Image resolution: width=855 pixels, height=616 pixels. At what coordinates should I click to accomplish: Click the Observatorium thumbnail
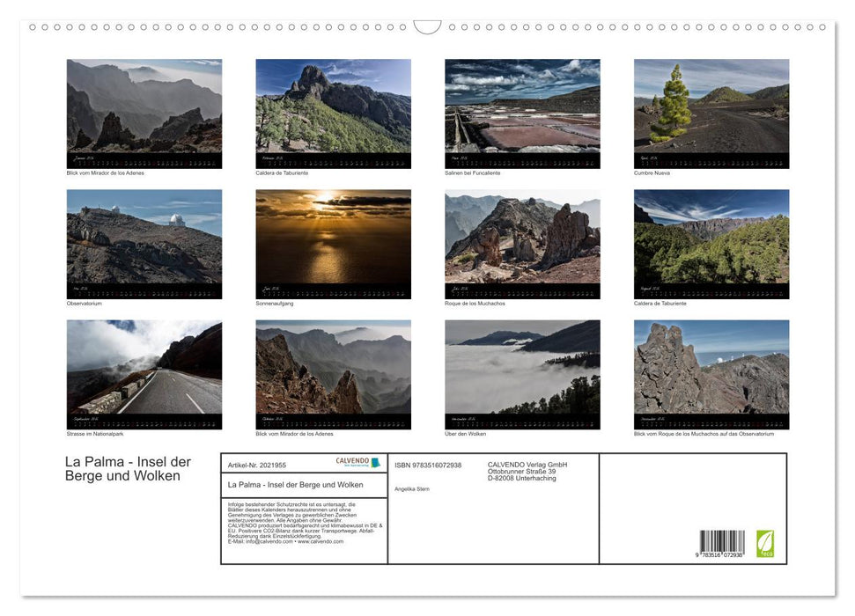click(x=144, y=243)
